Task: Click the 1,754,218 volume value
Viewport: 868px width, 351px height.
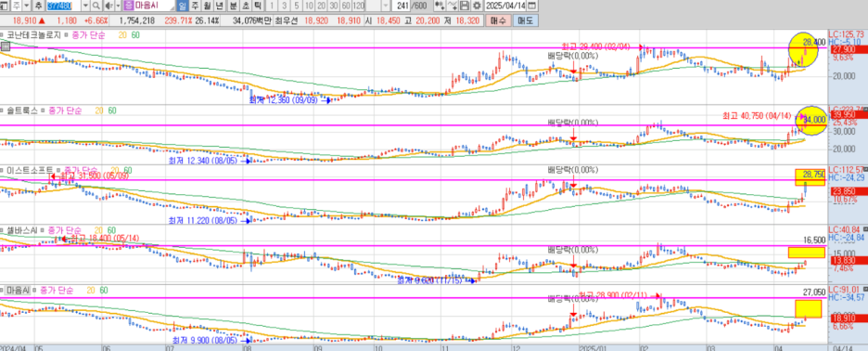Action: tap(136, 20)
